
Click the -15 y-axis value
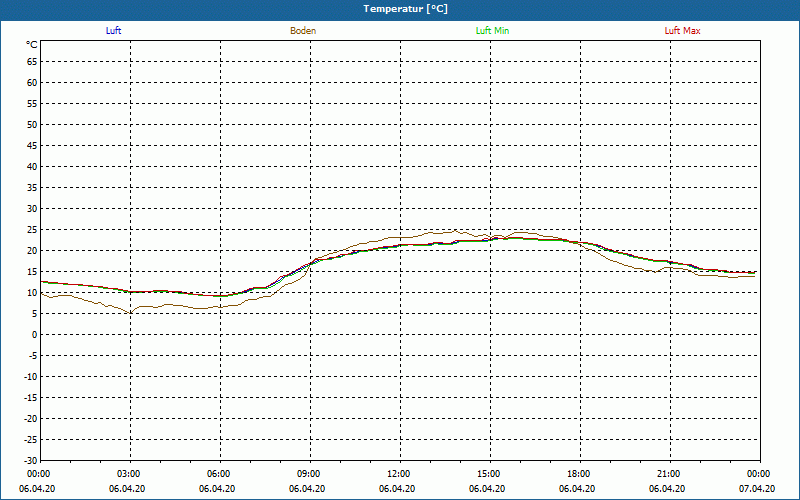pos(30,397)
